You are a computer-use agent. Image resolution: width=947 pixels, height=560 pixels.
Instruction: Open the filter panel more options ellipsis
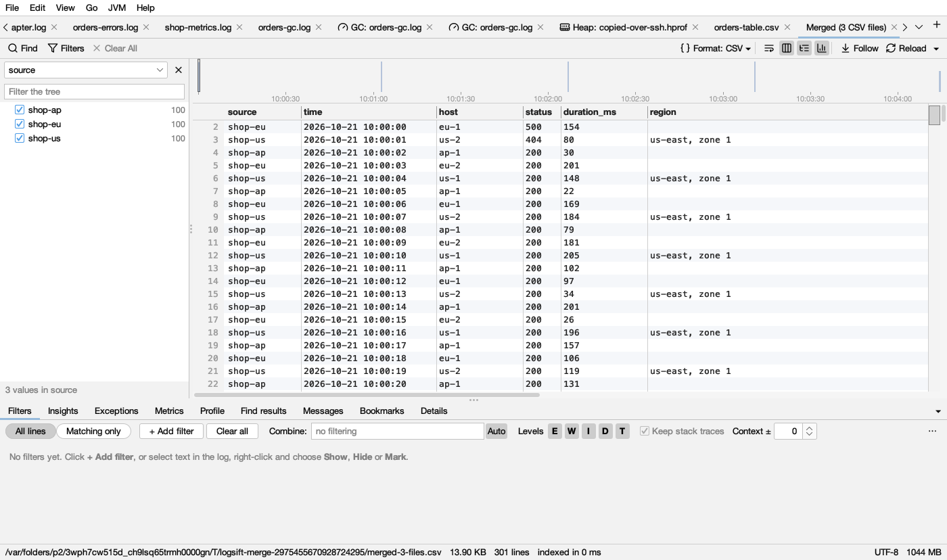click(932, 431)
